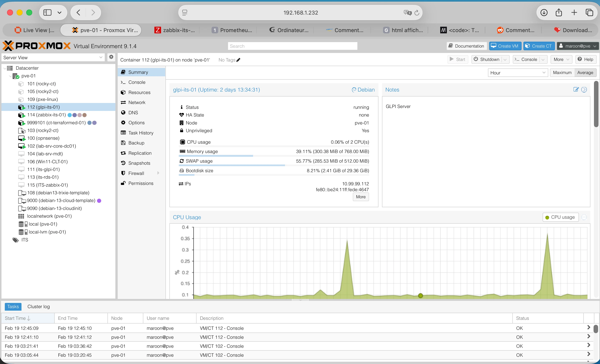Select Maximum graph mode
600x364 pixels.
tap(562, 73)
